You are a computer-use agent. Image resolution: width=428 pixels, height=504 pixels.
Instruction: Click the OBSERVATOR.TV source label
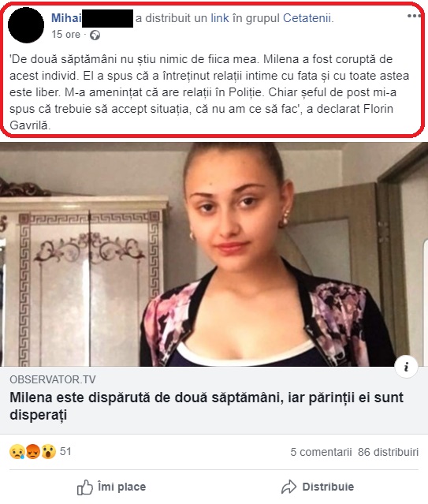point(53,379)
